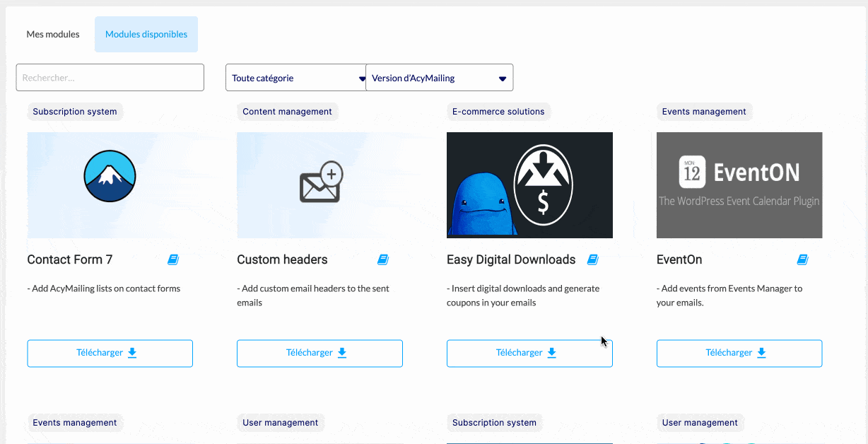Viewport: 868px width, 444px height.
Task: Click download arrow icon under Custom headers
Action: [342, 353]
